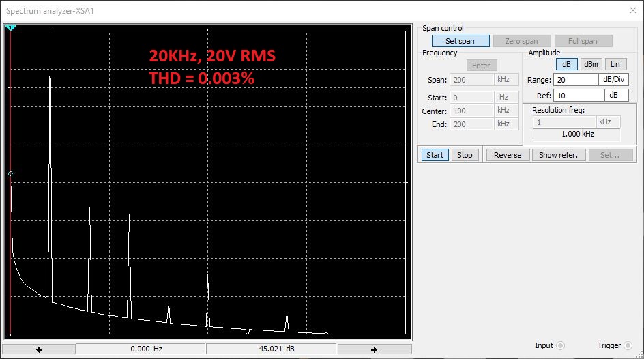Open the Center kHz unit selector
Viewport: 644px width, 359px height.
506,111
